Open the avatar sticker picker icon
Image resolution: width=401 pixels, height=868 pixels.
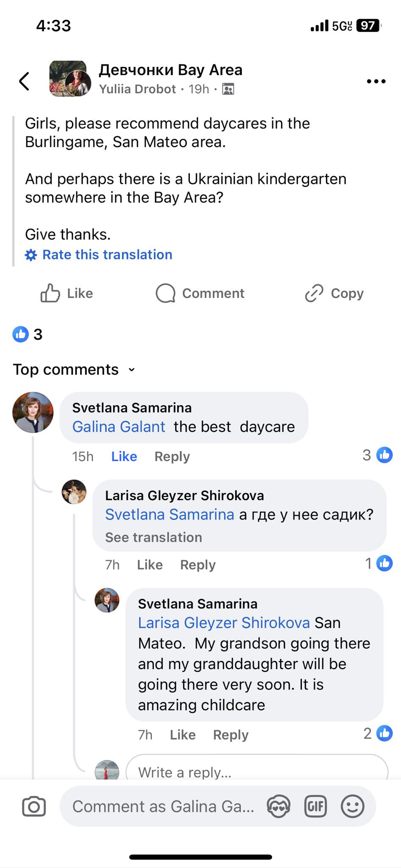click(278, 806)
